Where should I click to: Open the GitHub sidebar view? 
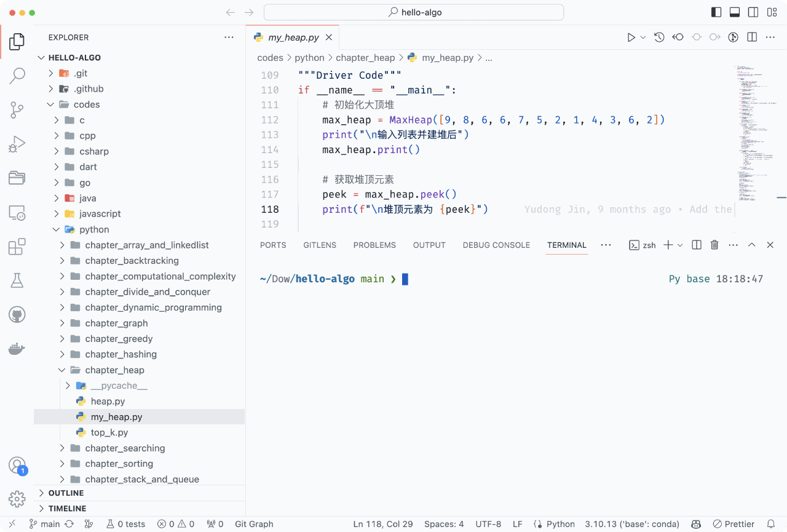click(17, 314)
